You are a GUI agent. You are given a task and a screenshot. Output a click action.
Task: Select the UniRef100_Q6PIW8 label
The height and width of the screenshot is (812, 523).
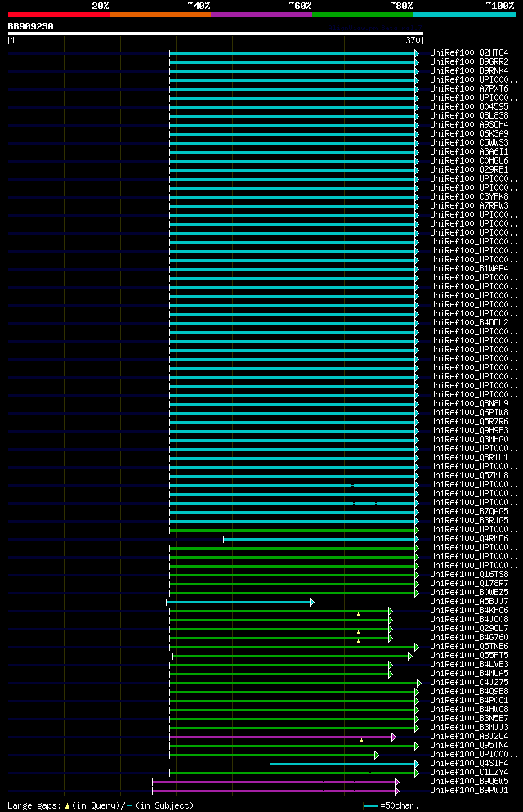click(x=469, y=413)
